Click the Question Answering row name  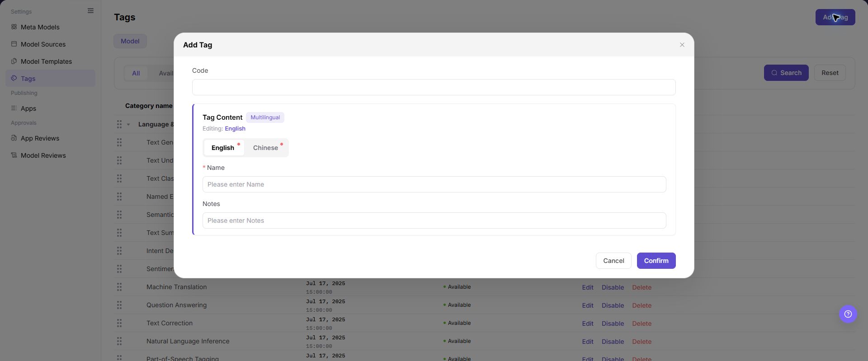[x=176, y=305]
